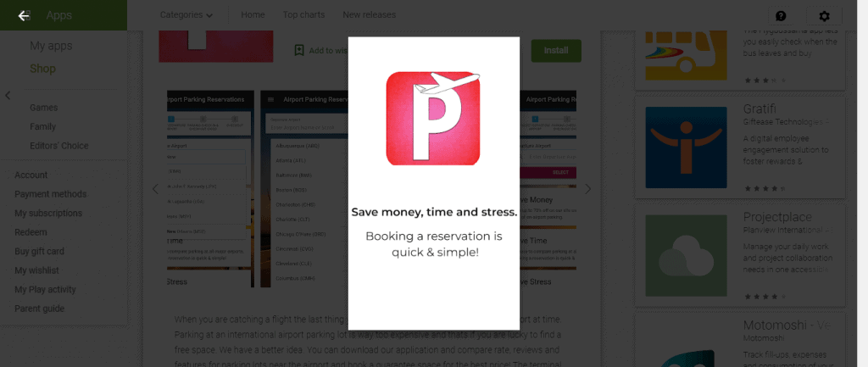Show previous screenshot with left chevron

coord(155,189)
